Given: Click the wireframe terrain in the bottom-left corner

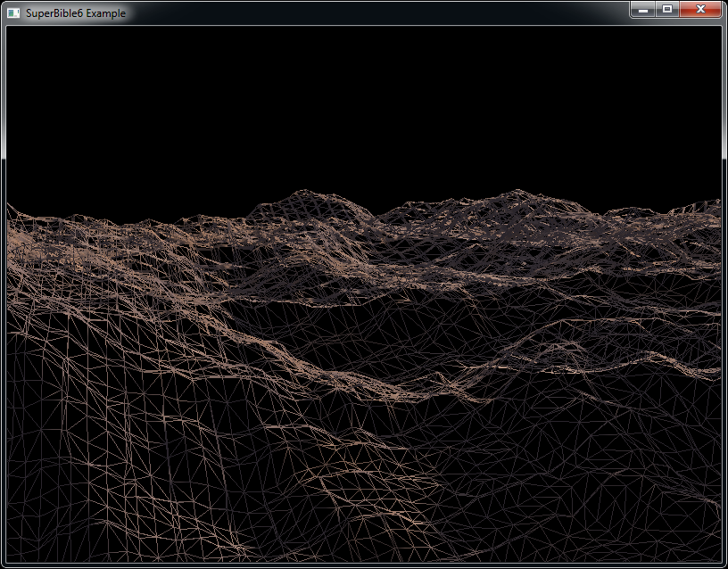Looking at the screenshot, I should pos(45,526).
